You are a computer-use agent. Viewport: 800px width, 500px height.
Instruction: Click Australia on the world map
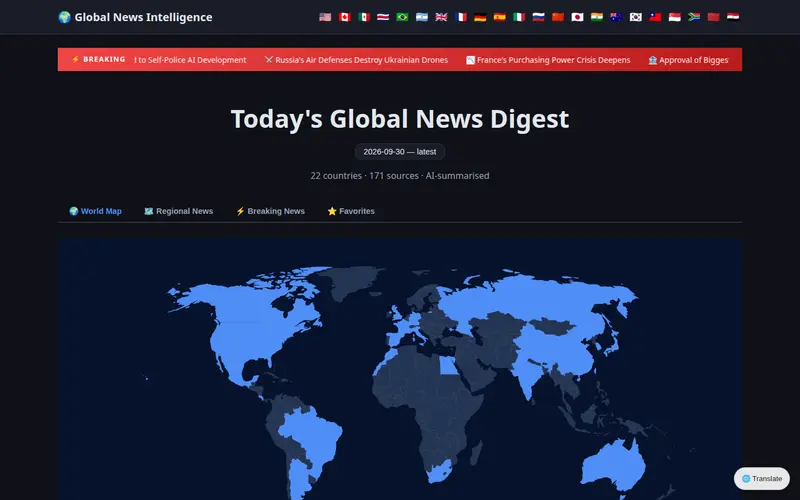[612, 467]
